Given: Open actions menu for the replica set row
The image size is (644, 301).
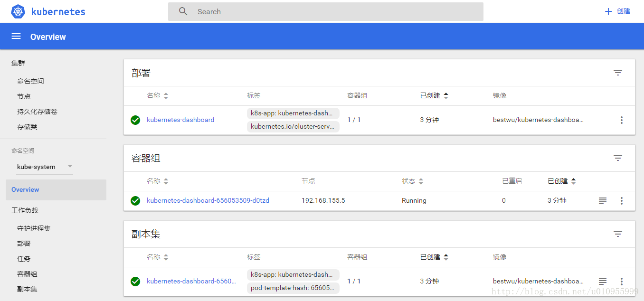Looking at the screenshot, I should pos(622,282).
